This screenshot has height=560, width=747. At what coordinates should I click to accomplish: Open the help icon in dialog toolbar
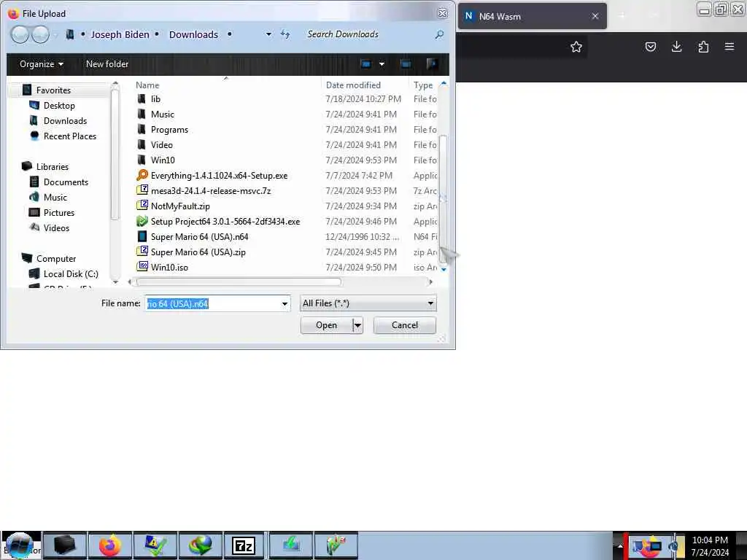(432, 64)
